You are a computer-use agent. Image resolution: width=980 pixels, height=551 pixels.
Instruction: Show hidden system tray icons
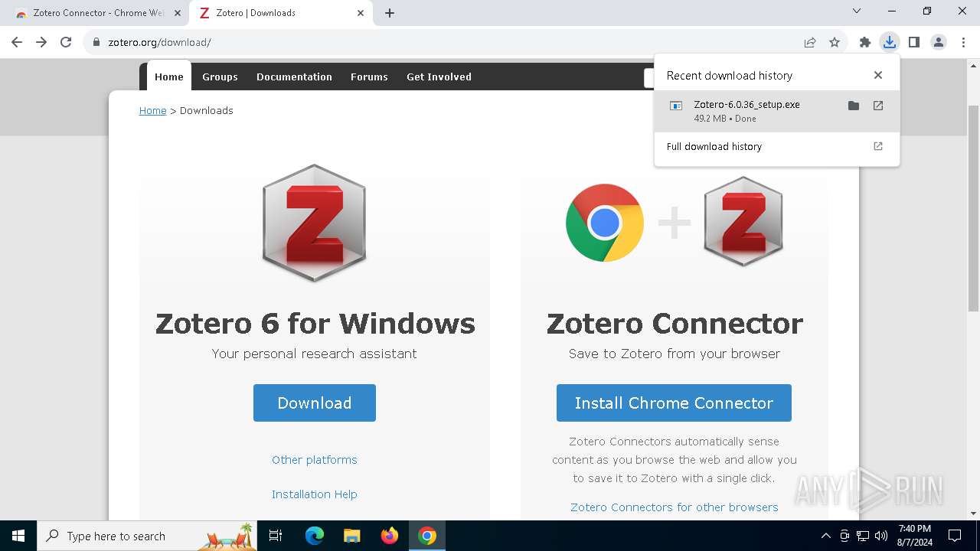(x=825, y=536)
